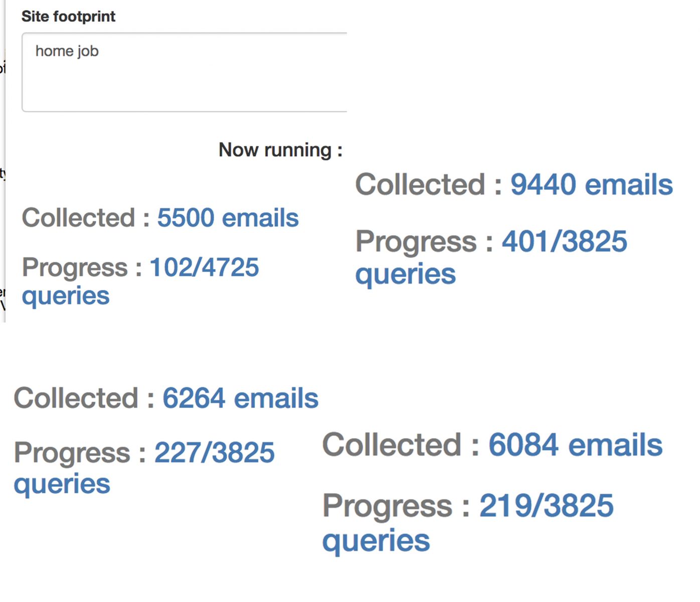Click the queries word under 401/3825
700x602 pixels.
click(406, 275)
